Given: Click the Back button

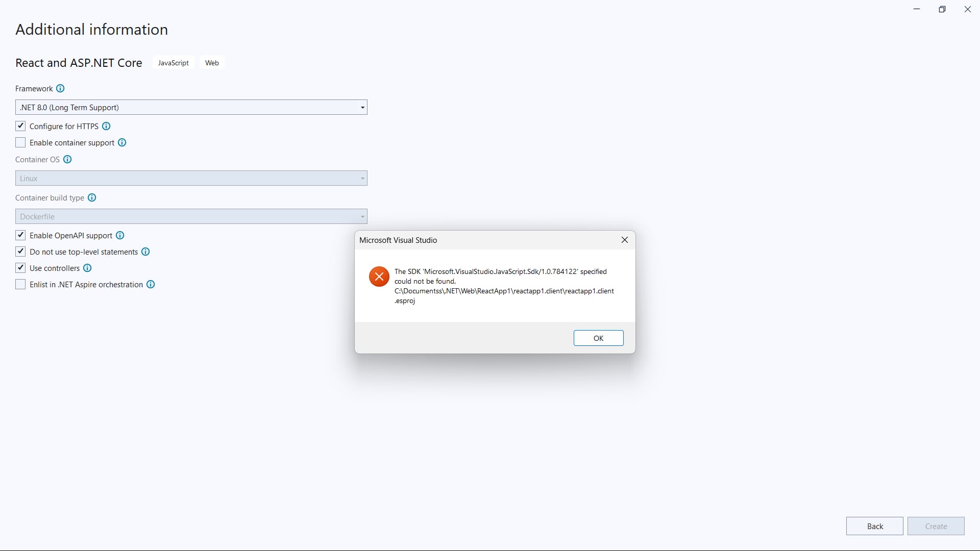Looking at the screenshot, I should (874, 526).
